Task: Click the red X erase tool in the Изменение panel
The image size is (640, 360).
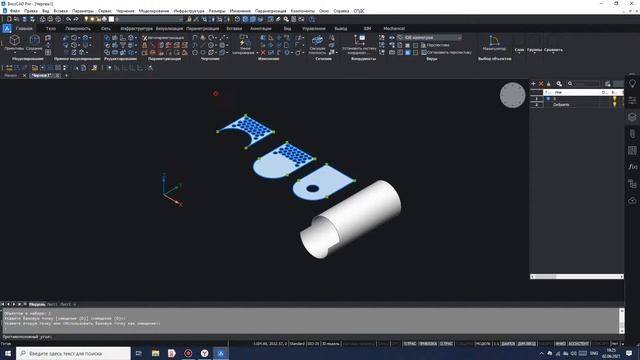Action: [x=263, y=53]
